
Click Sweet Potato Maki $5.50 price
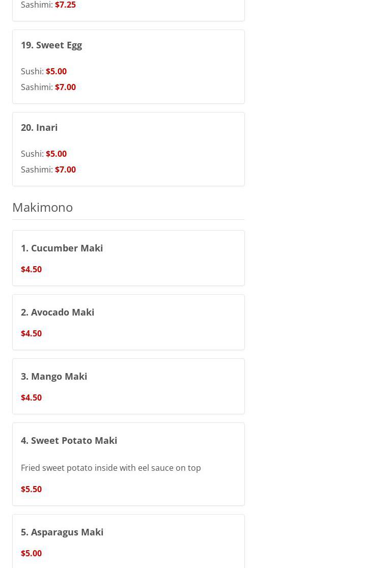coord(32,490)
